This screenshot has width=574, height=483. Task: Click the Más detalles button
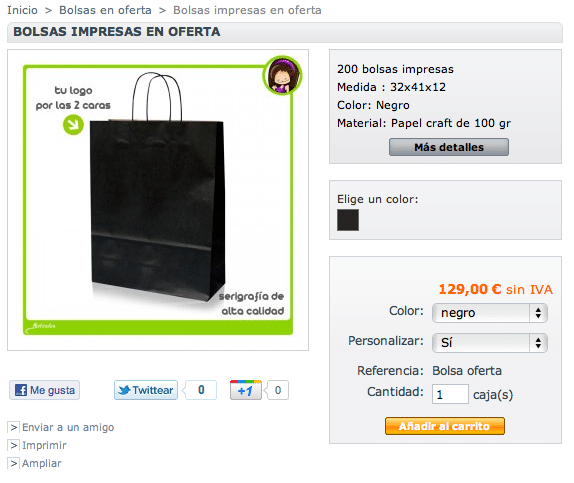coord(449,147)
